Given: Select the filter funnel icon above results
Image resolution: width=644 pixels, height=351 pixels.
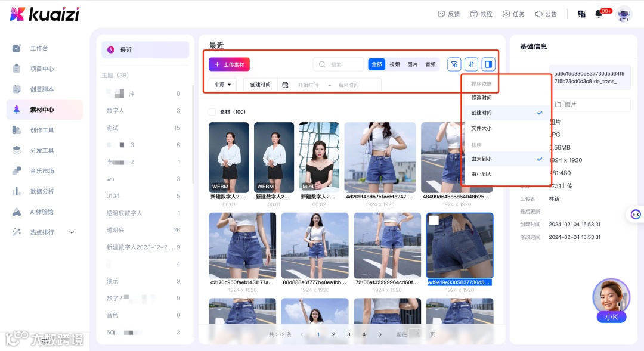Looking at the screenshot, I should click(453, 64).
